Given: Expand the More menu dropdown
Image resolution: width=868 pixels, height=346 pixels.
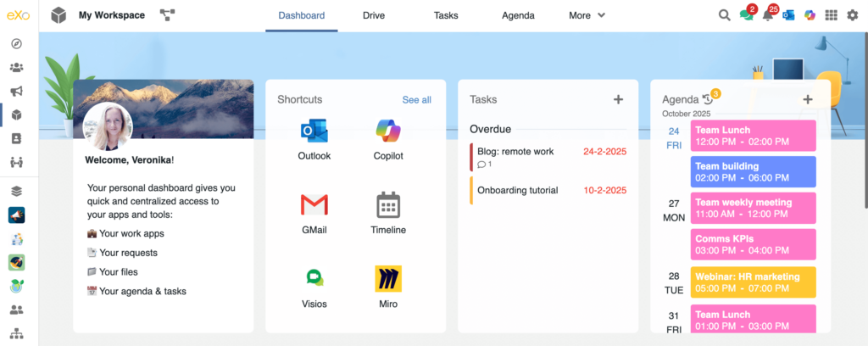Looking at the screenshot, I should click(x=587, y=15).
